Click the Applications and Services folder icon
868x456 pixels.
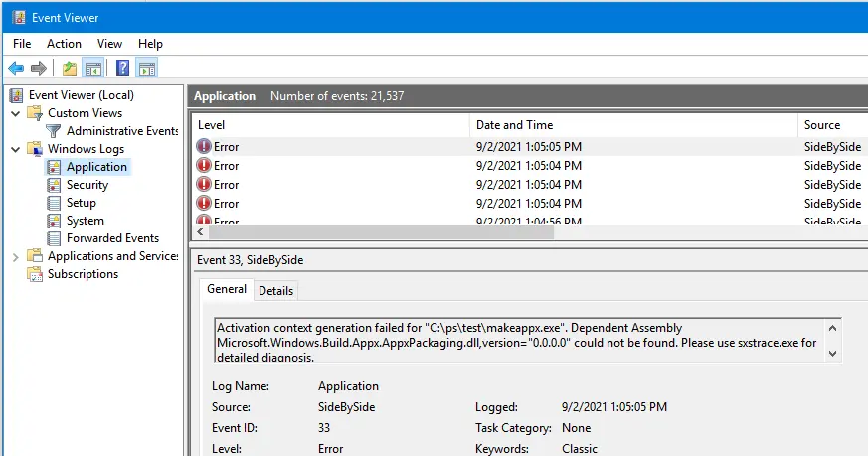coord(35,256)
